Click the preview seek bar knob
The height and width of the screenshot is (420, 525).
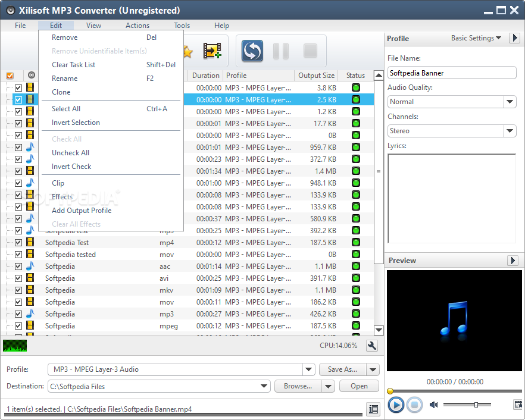point(390,391)
